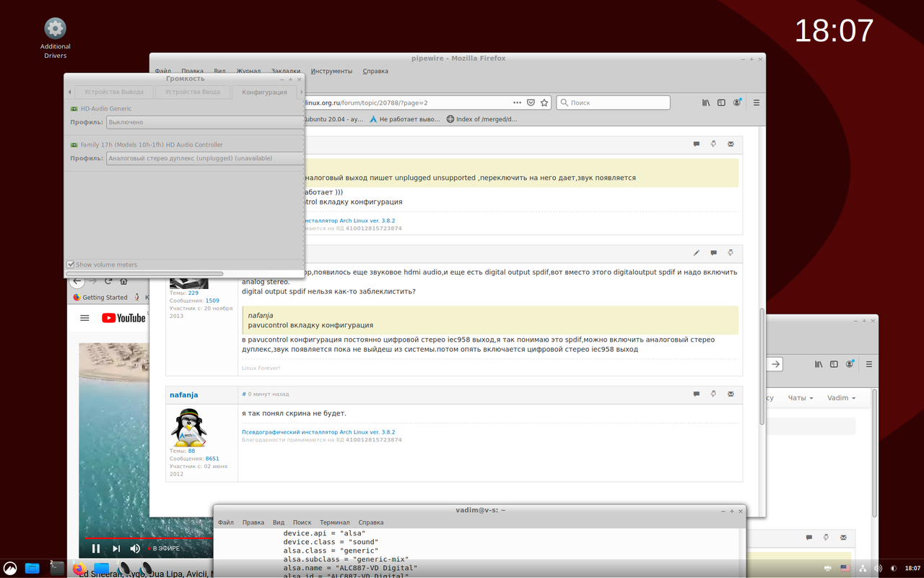Viewport: 924px width, 578px height.
Task: Open Getting Started bookmark
Action: click(x=100, y=297)
